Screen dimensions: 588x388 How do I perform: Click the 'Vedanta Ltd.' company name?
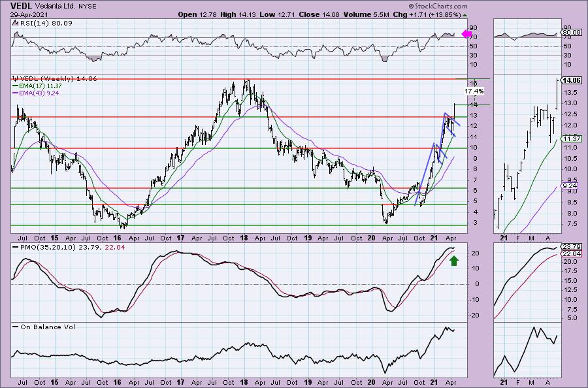coord(55,7)
